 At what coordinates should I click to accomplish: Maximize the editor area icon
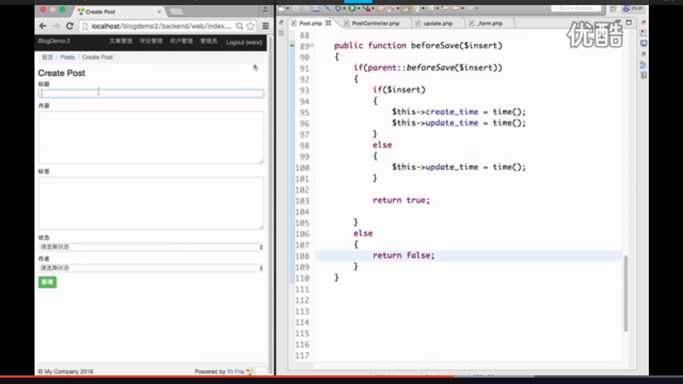click(x=629, y=22)
